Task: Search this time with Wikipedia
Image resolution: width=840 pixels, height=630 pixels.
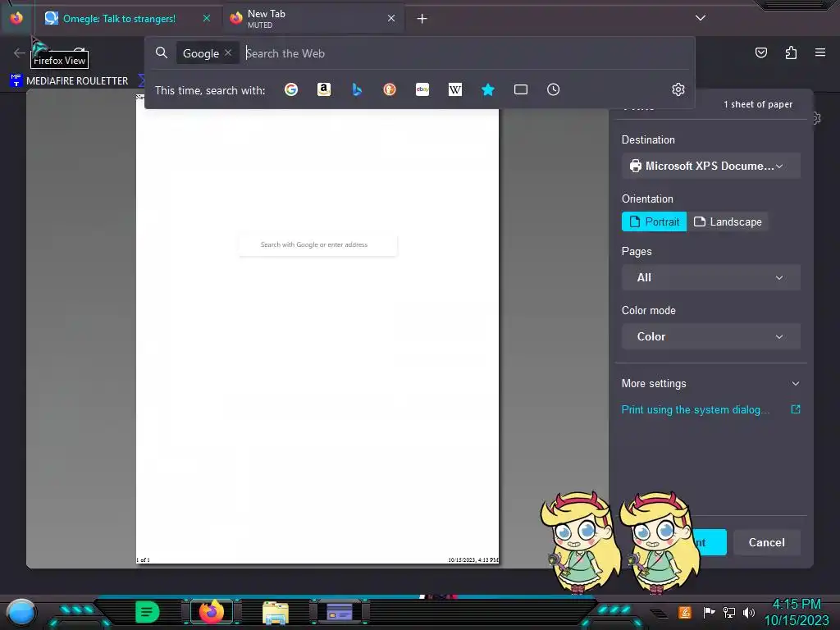Action: point(454,89)
